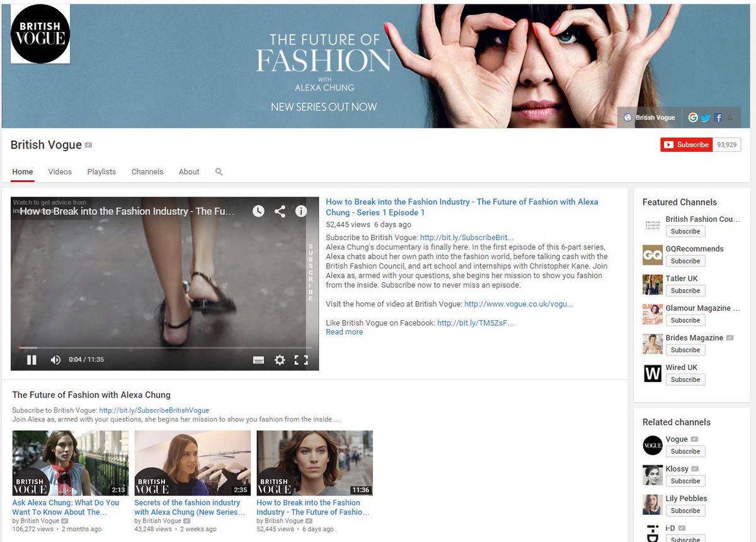Screen dimensions: 756x542
Task: Open the bit.ly/SubscribeBritishVogue playlist link
Action: coord(154,410)
